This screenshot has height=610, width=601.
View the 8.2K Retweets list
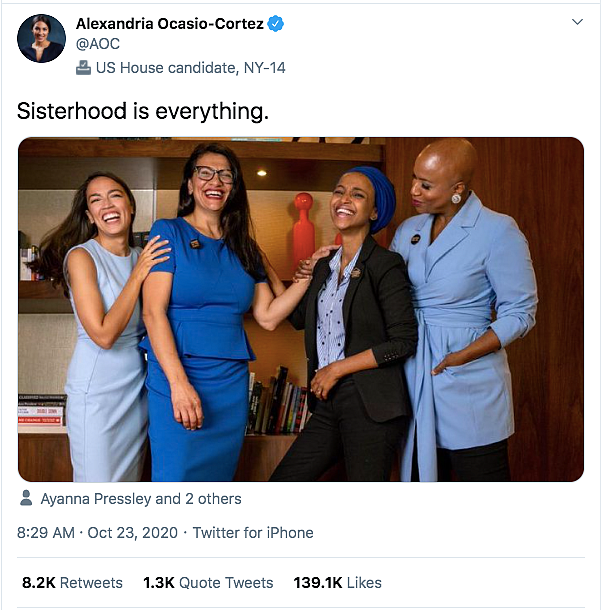[72, 583]
